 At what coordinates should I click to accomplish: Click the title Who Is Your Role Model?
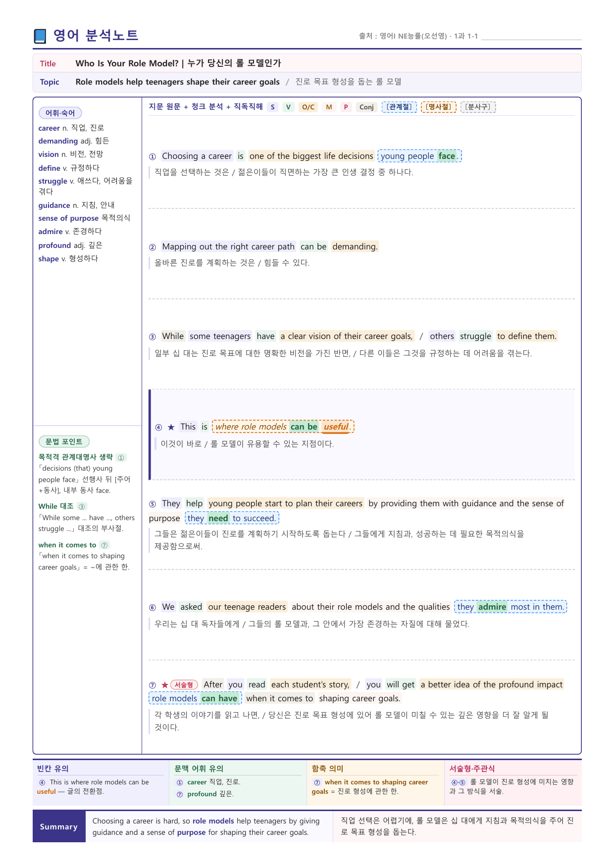point(127,63)
